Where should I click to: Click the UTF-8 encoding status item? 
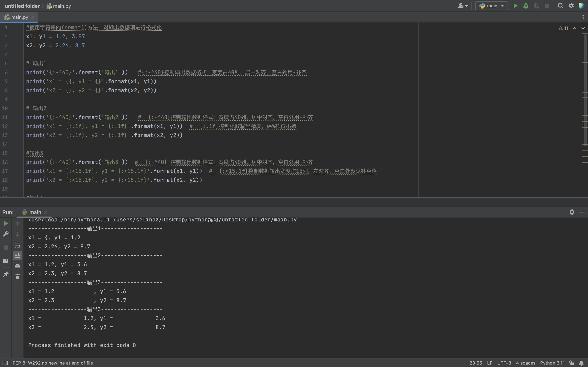point(504,363)
